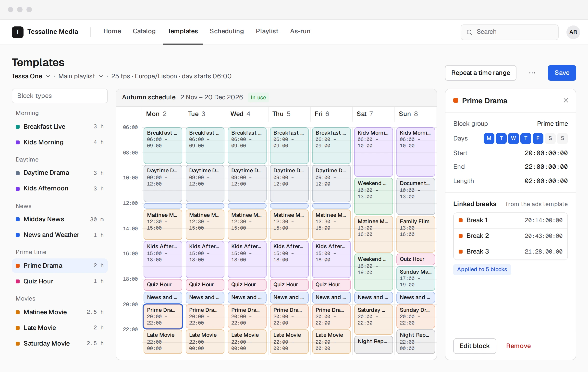This screenshot has width=588, height=372.
Task: Click the orange Prime Drama panel color swatch
Action: 455,100
